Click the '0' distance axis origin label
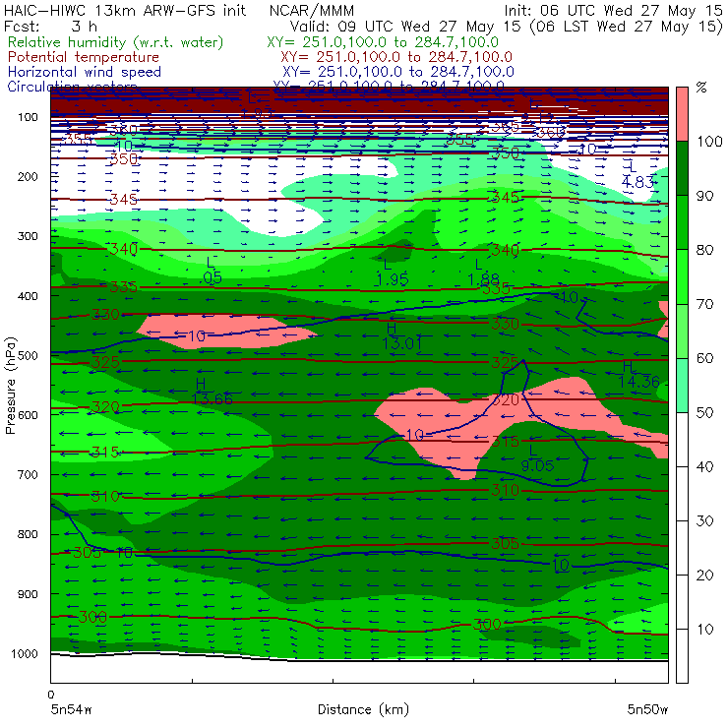The height and width of the screenshot is (728, 728). [51, 695]
